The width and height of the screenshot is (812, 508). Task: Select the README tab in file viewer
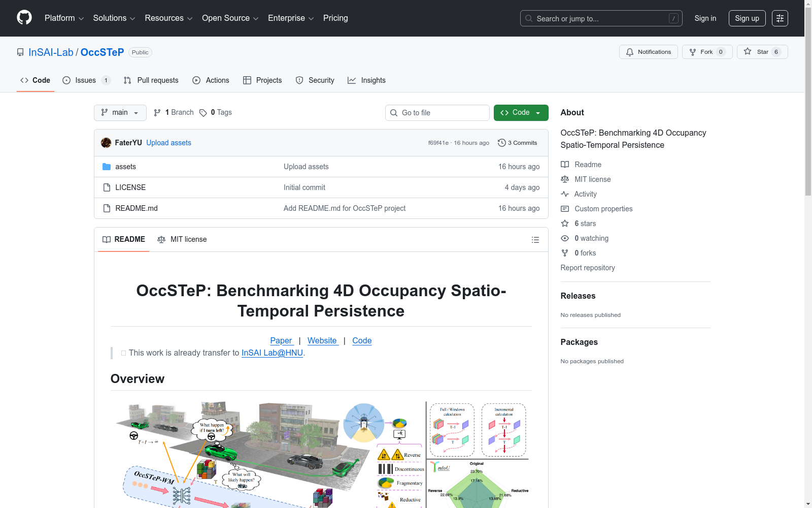[x=124, y=240]
